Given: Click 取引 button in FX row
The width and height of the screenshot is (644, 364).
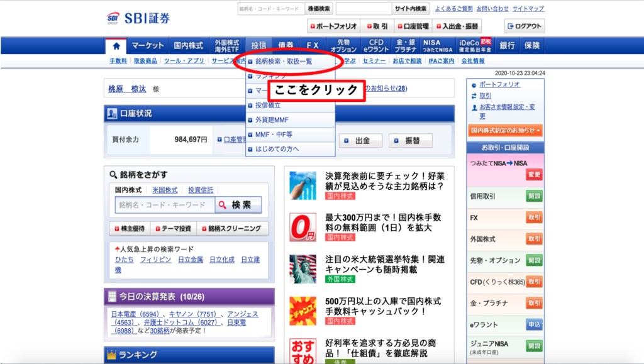Looking at the screenshot, I should [x=534, y=218].
